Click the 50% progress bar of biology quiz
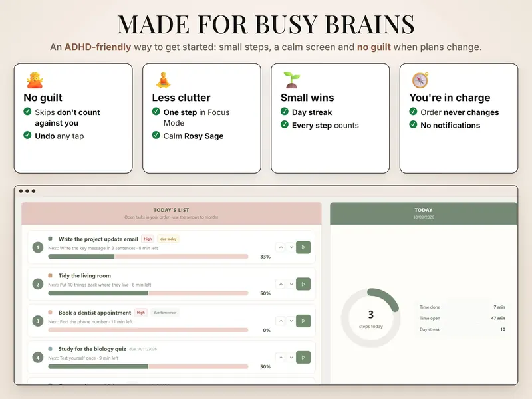This screenshot has height=399, width=532. point(148,366)
